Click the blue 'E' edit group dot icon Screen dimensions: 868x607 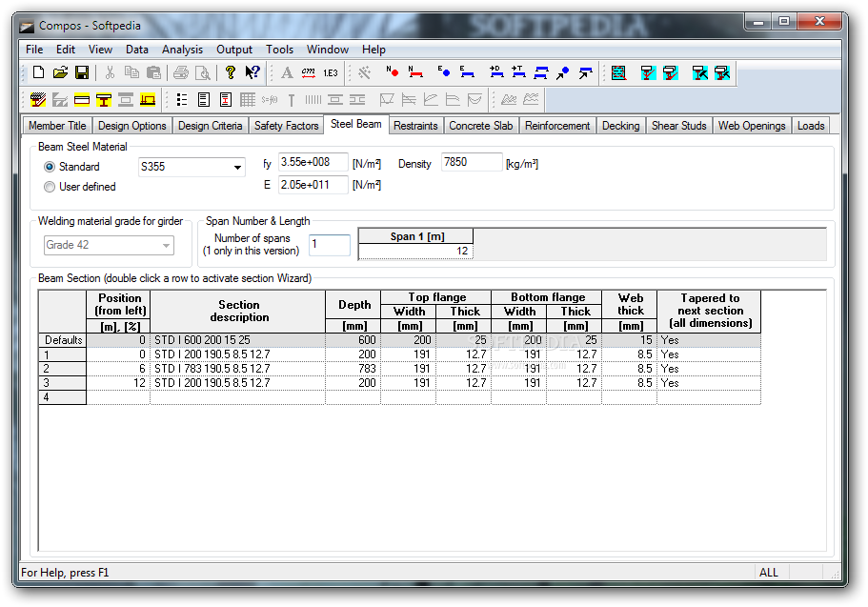pos(443,71)
